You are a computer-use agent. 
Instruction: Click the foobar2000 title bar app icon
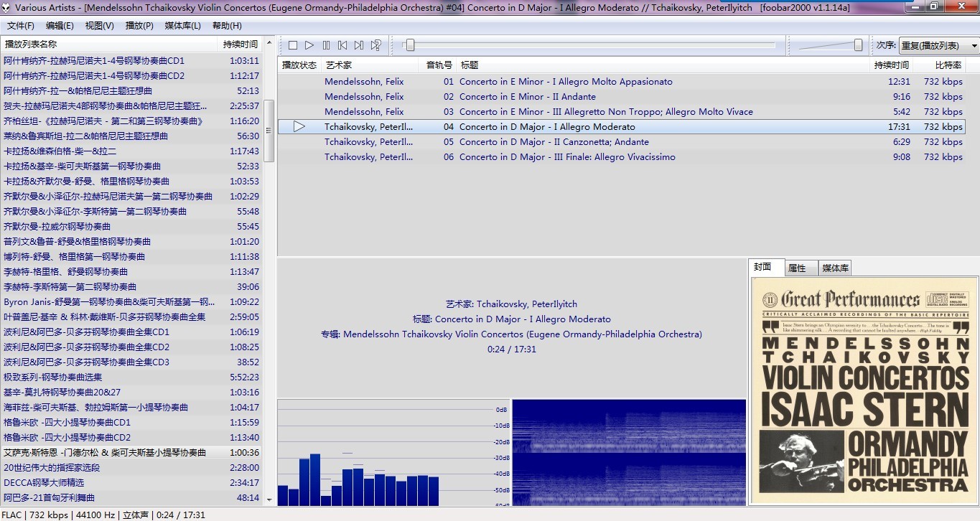coord(7,7)
